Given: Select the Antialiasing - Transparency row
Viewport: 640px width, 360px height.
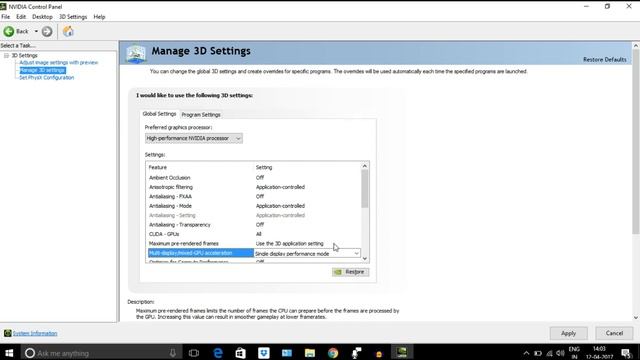Looking at the screenshot, I should [254, 224].
